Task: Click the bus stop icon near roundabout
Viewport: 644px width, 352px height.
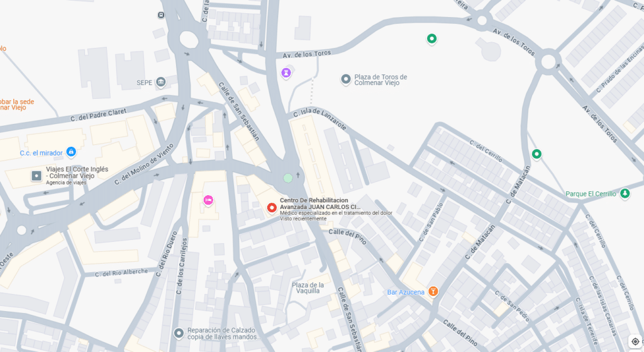Action: click(x=161, y=15)
